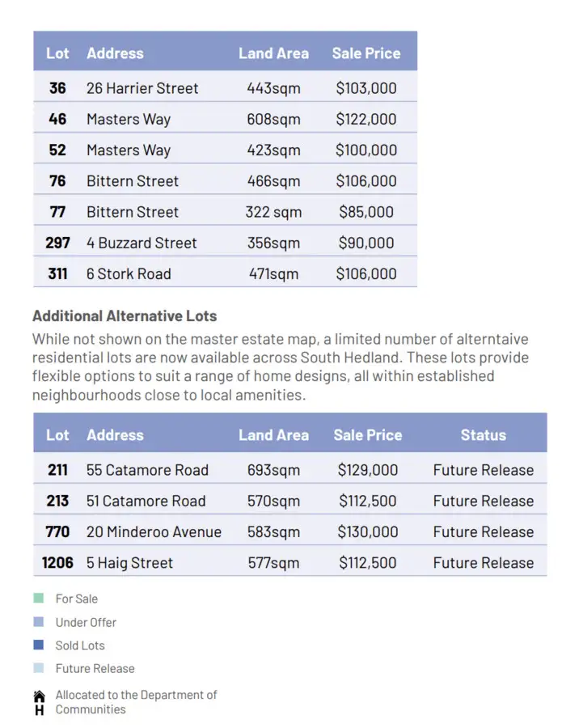Click the 322 sqm land area cell
583x728 pixels.
273,212
